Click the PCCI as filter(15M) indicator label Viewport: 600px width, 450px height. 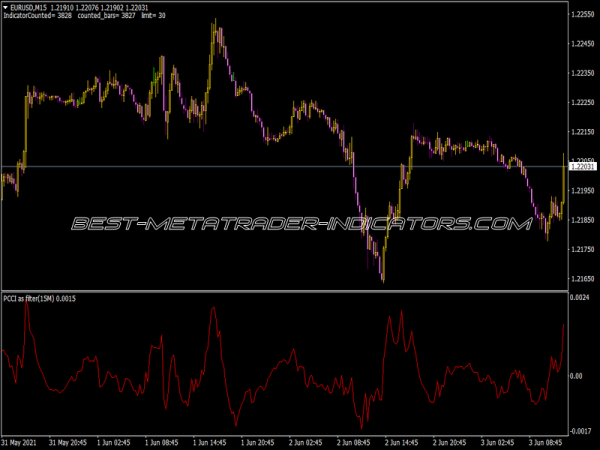click(40, 300)
